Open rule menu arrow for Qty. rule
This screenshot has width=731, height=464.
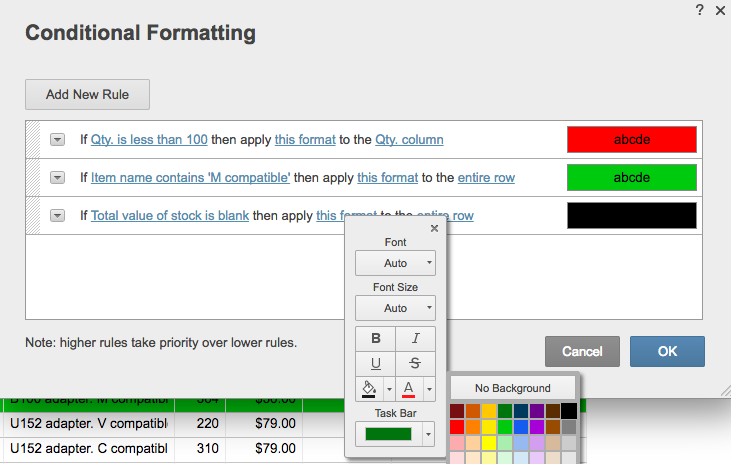[x=57, y=139]
